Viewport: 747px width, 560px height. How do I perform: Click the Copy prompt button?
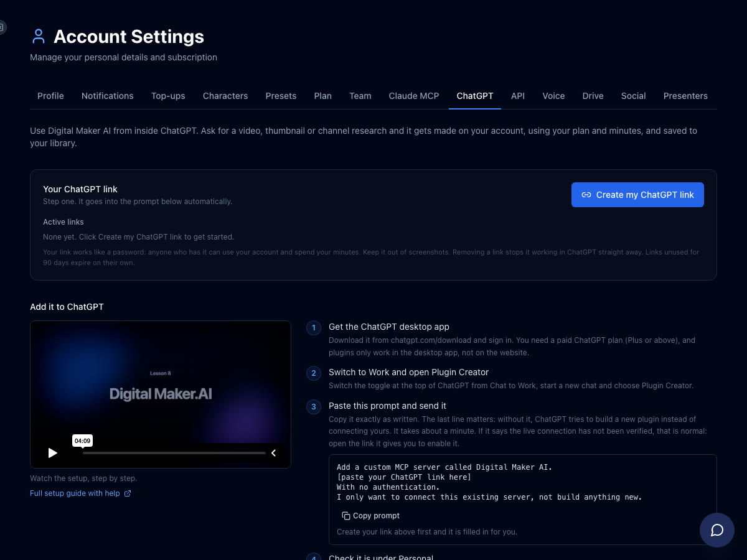[371, 516]
